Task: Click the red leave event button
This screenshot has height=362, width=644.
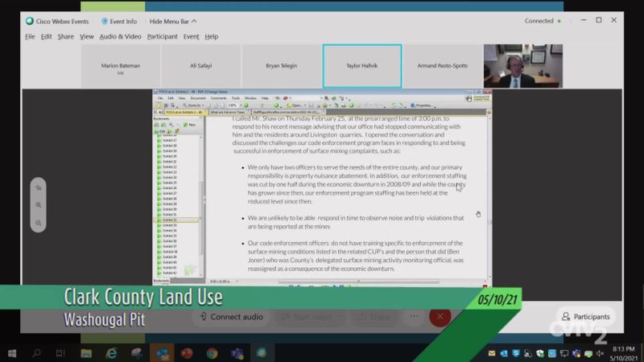Action: tap(440, 316)
